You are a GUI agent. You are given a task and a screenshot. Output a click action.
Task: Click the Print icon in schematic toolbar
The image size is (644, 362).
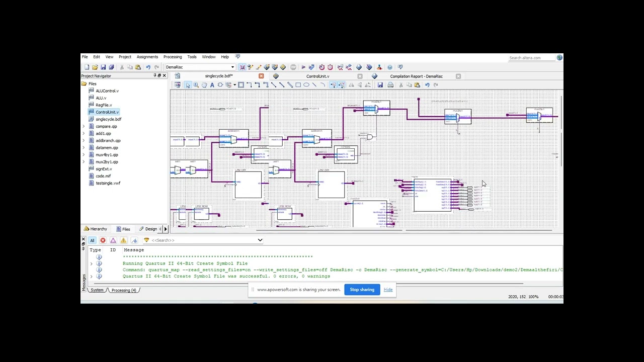coord(390,85)
